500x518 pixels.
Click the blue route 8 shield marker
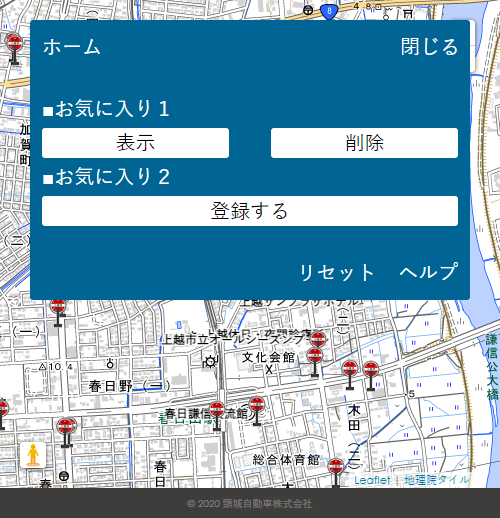[329, 12]
